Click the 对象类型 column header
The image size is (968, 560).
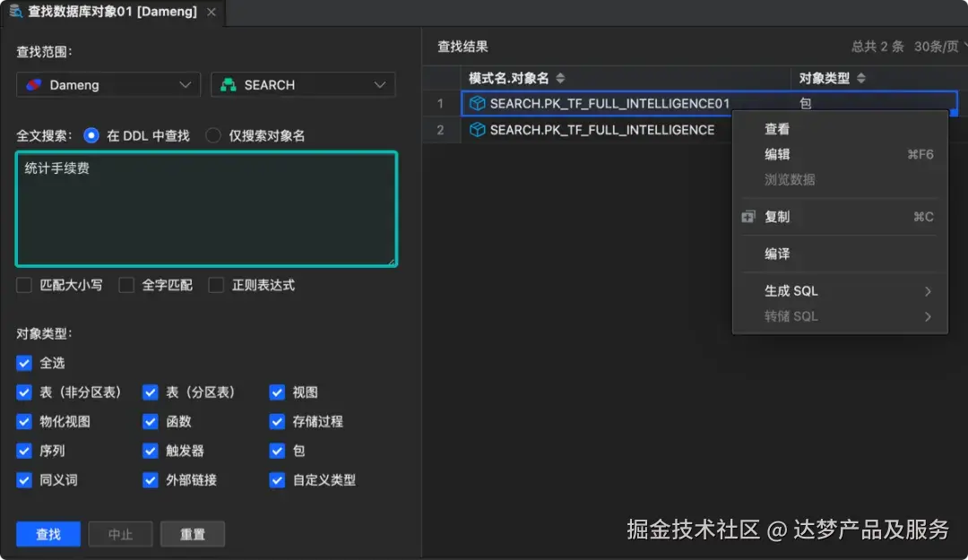(x=879, y=78)
